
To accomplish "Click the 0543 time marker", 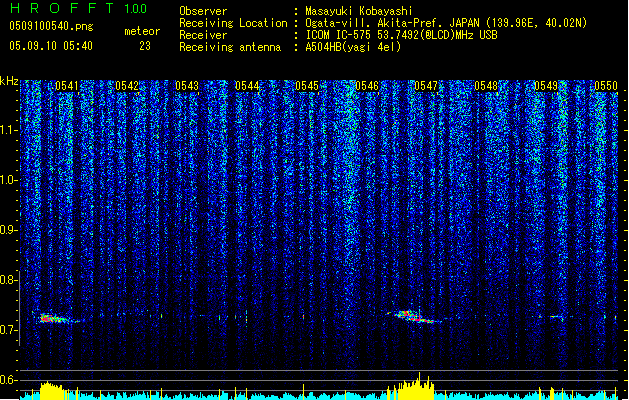I will point(187,86).
